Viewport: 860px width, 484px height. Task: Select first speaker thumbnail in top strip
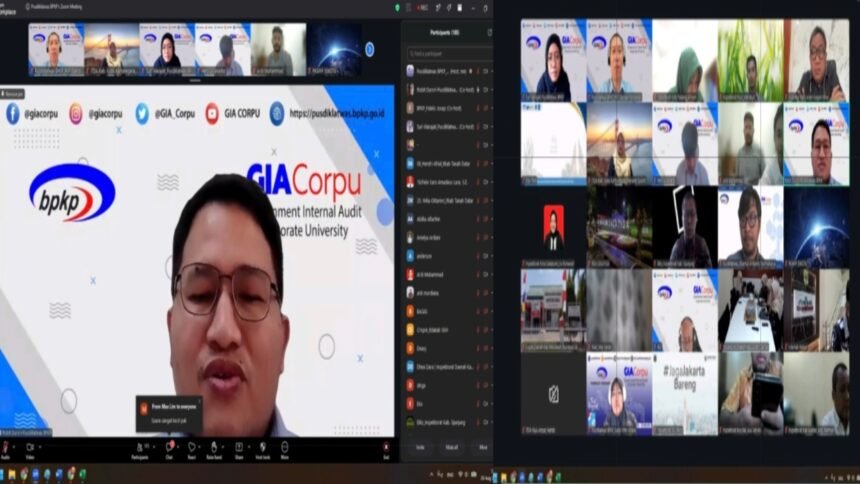[x=56, y=49]
